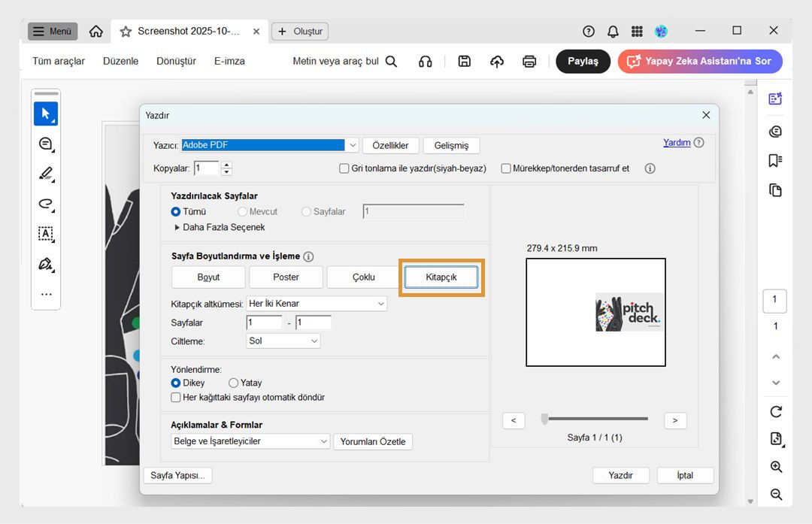Click the Kitapçık button
812x524 pixels.
pyautogui.click(x=441, y=277)
